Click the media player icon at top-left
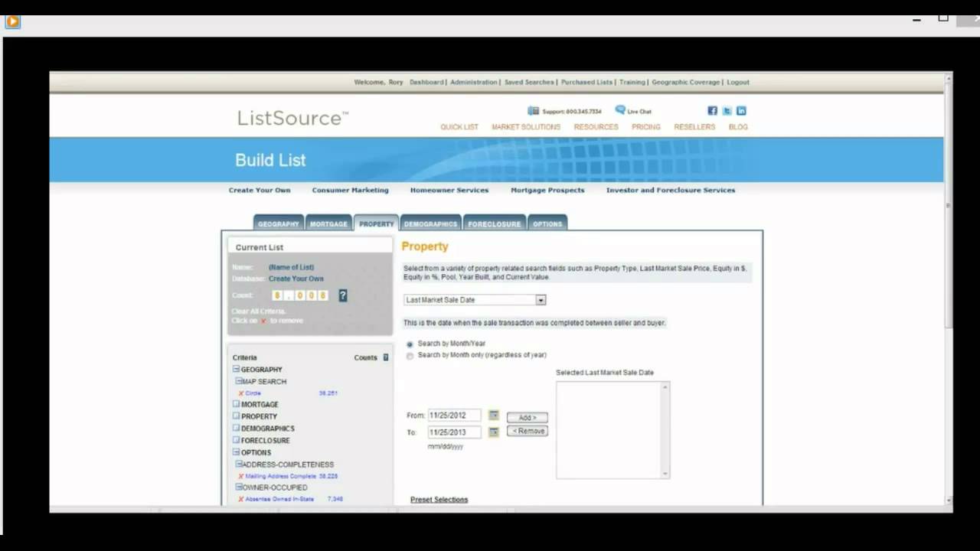980x551 pixels. (12, 21)
